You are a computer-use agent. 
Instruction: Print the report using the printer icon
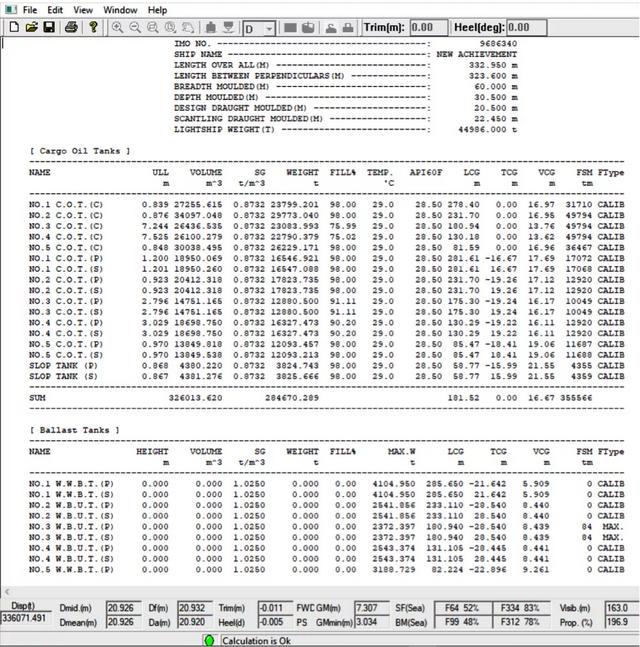(x=71, y=28)
